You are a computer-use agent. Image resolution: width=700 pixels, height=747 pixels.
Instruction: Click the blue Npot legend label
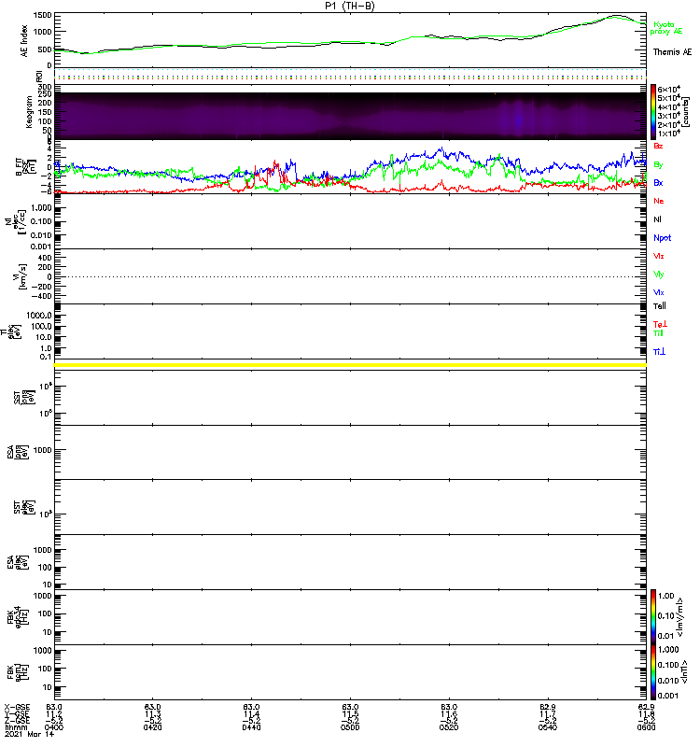(663, 238)
